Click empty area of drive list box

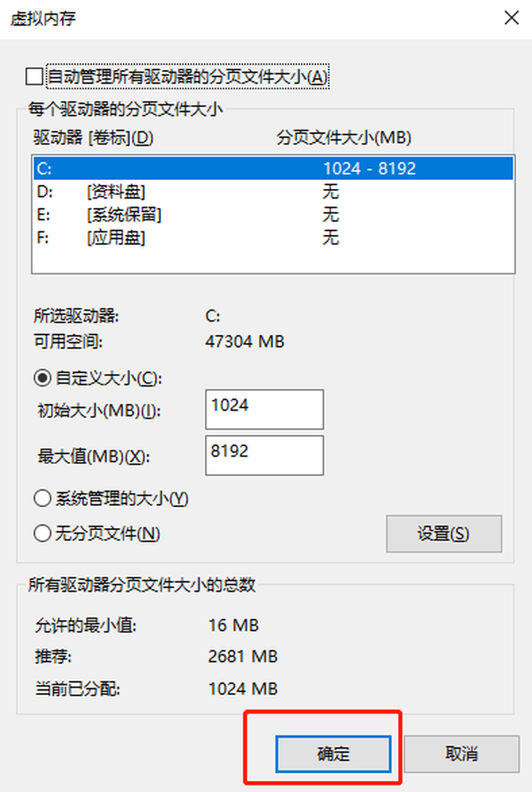pos(273,260)
